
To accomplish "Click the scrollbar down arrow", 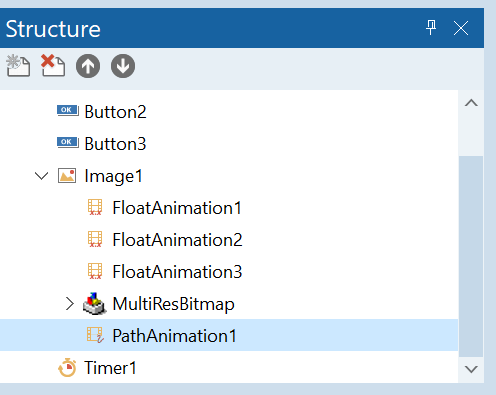I will [471, 369].
